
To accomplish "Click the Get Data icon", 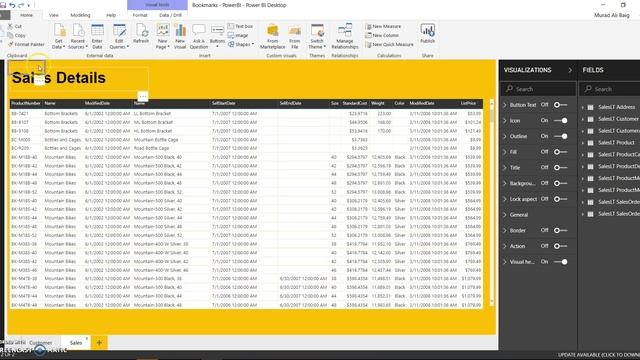I will coord(59,36).
